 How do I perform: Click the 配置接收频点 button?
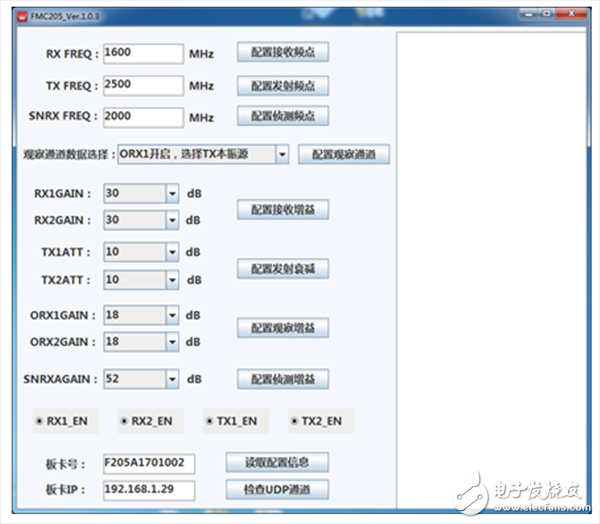(x=283, y=52)
